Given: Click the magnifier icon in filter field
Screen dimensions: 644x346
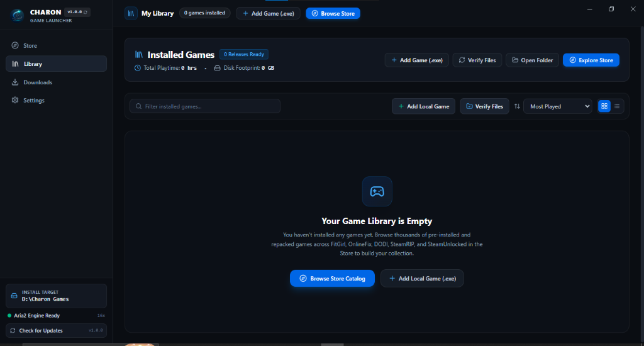Looking at the screenshot, I should tap(139, 106).
